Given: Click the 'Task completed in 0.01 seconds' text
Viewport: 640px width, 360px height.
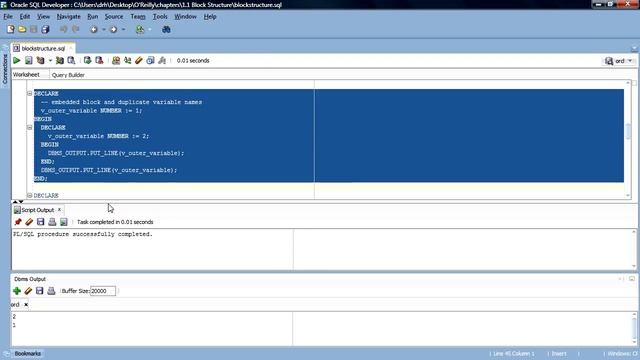Looking at the screenshot, I should 115,222.
